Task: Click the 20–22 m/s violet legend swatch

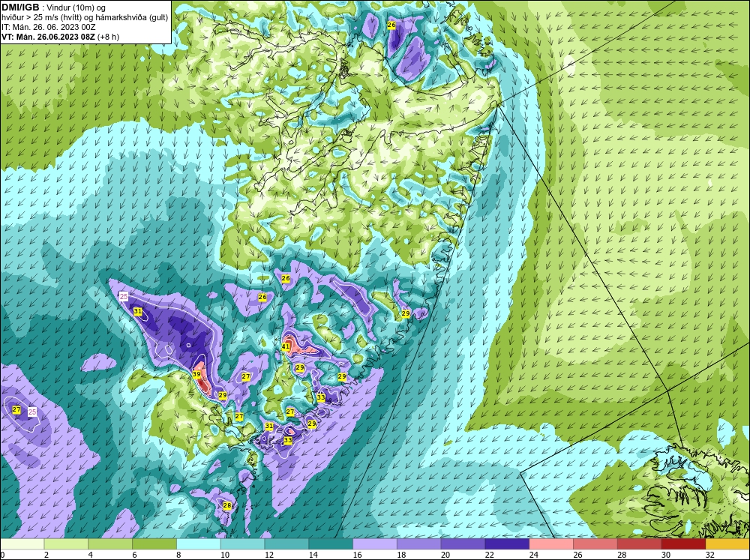Action: tap(463, 544)
